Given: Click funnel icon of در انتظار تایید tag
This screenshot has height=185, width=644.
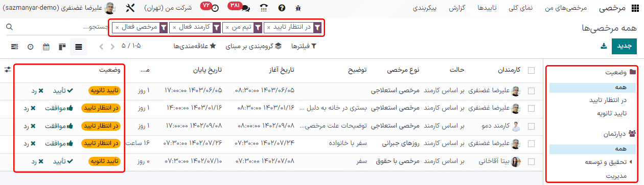Looking at the screenshot, I should pos(317,28).
